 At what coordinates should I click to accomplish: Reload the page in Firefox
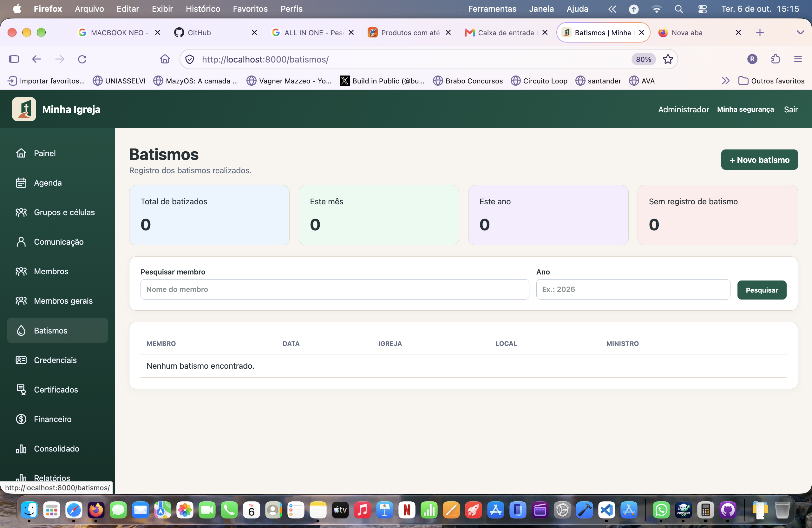pyautogui.click(x=82, y=59)
